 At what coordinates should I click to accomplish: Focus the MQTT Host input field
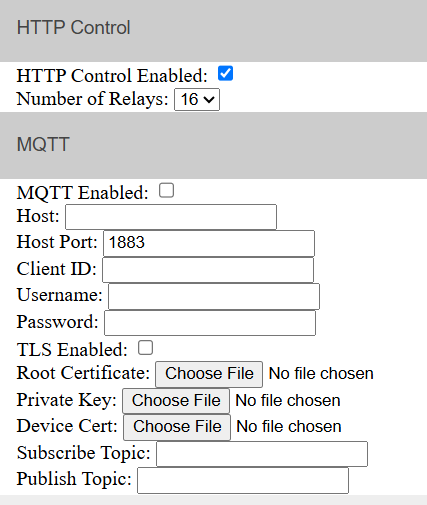(x=171, y=217)
